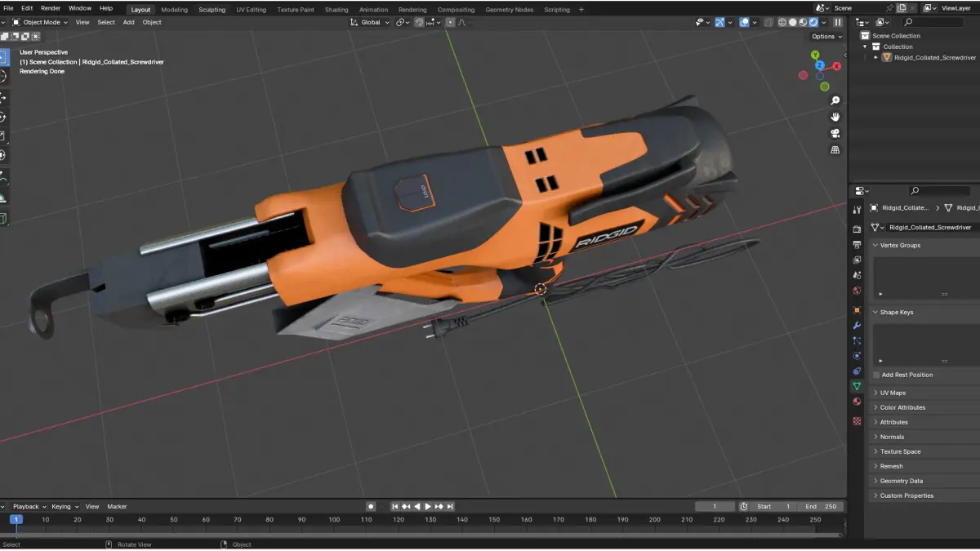This screenshot has width=980, height=551.
Task: Click the green Y axis gizmo ball
Action: [815, 55]
